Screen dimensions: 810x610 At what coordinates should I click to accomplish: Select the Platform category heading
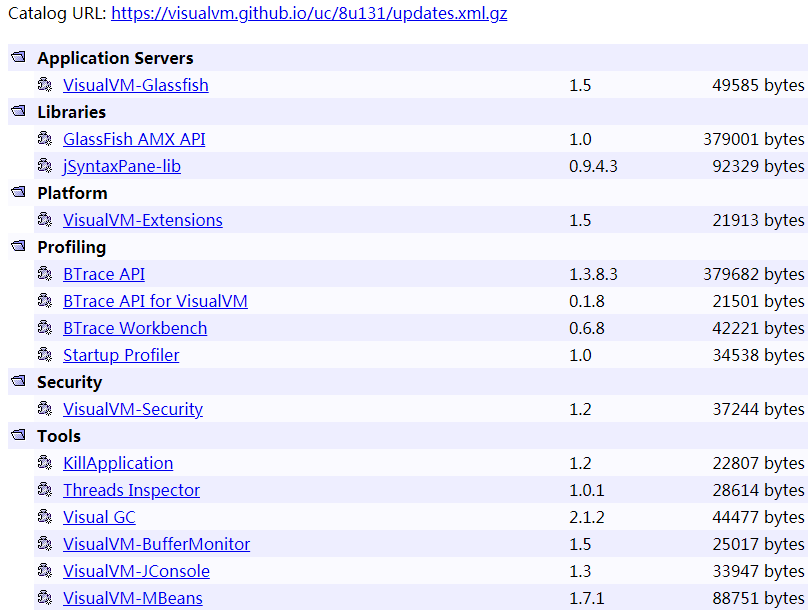click(72, 193)
